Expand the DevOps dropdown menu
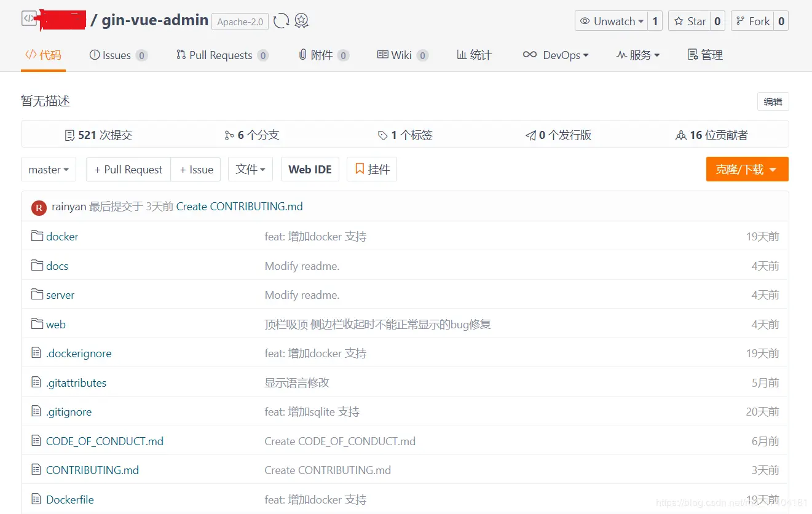 tap(556, 55)
